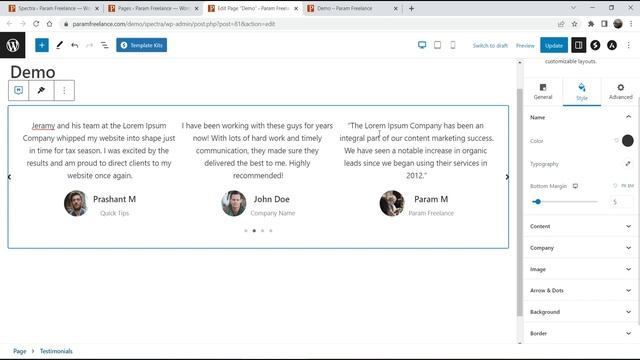Click the Prashant M avatar image
640x360 pixels.
(x=76, y=203)
